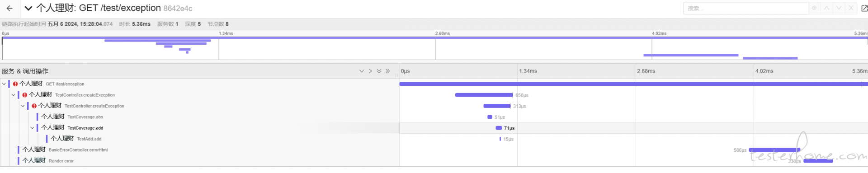Viewport: 868px width, 173px height.
Task: Go back using the left arrow icon
Action: tap(9, 8)
